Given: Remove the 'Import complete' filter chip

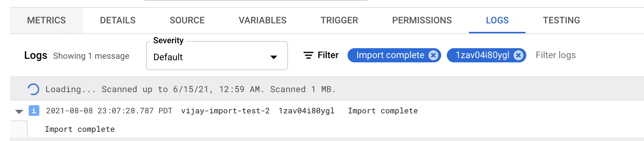Looking at the screenshot, I should point(433,55).
